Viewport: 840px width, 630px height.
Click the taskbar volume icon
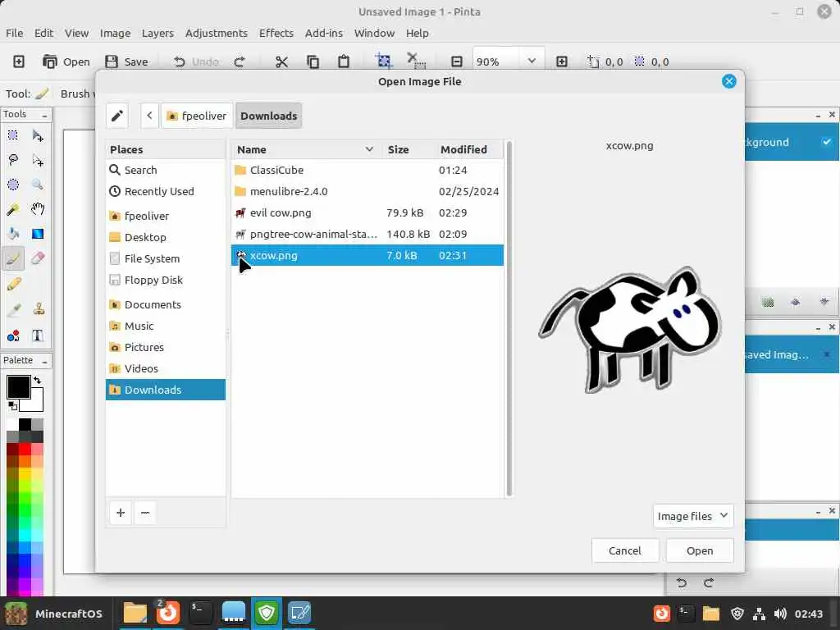click(780, 614)
